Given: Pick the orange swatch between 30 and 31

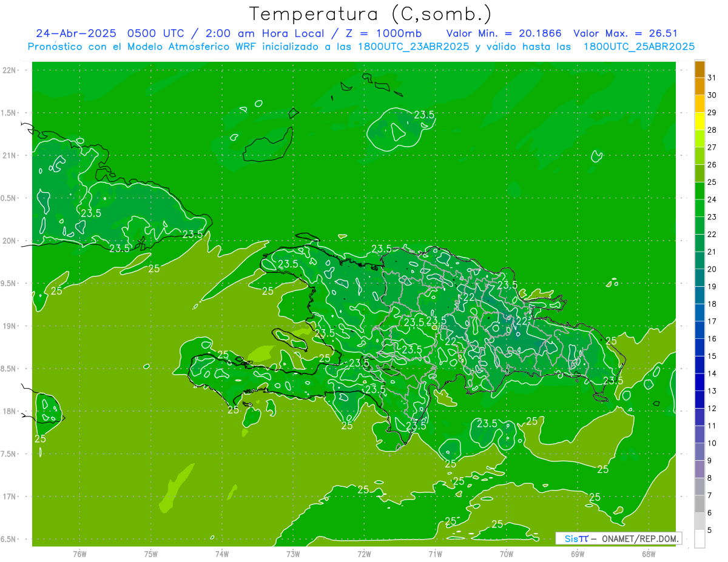Looking at the screenshot, I should 699,86.
